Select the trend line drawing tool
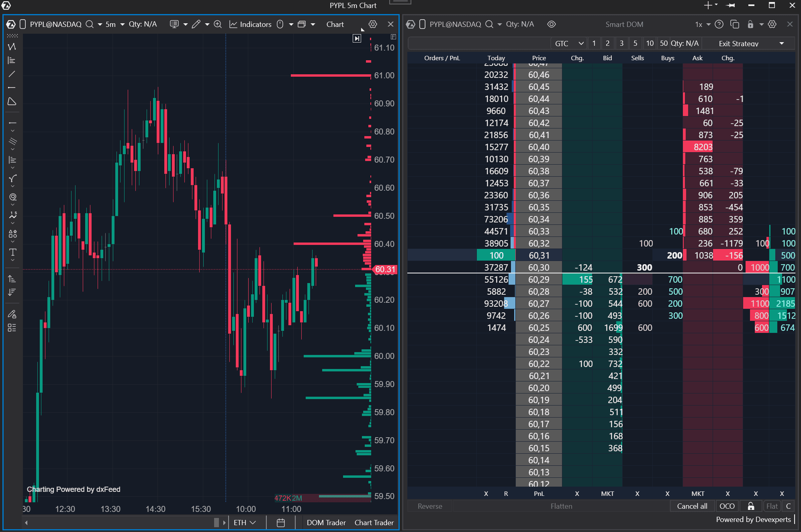Screen dimensions: 801x532 click(x=12, y=74)
